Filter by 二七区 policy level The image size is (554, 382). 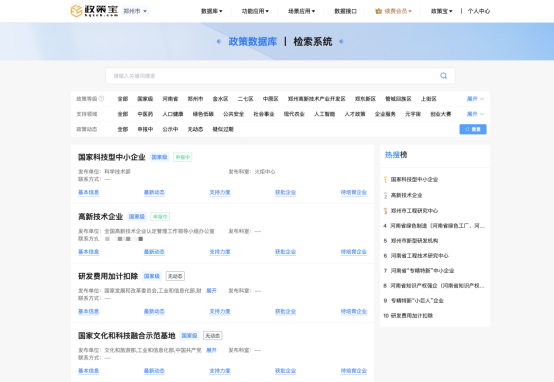(x=246, y=99)
